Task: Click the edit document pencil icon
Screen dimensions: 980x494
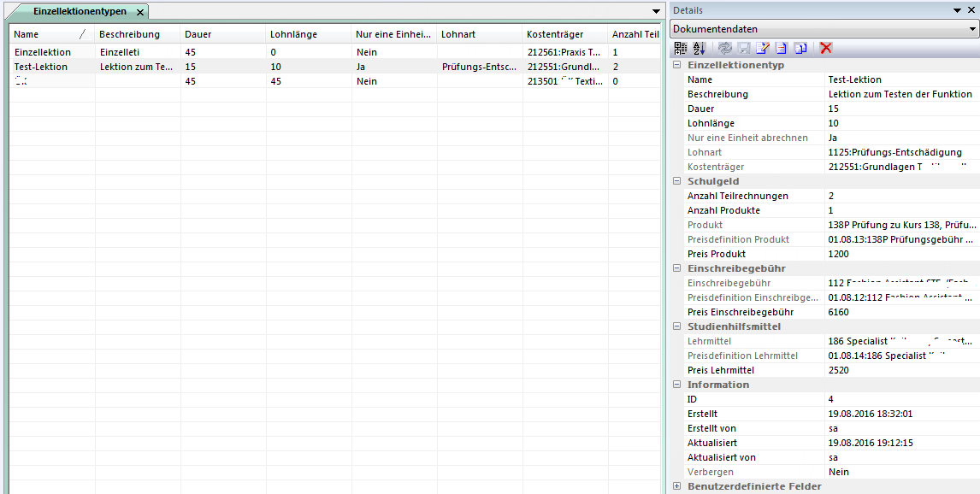Action: pos(762,48)
